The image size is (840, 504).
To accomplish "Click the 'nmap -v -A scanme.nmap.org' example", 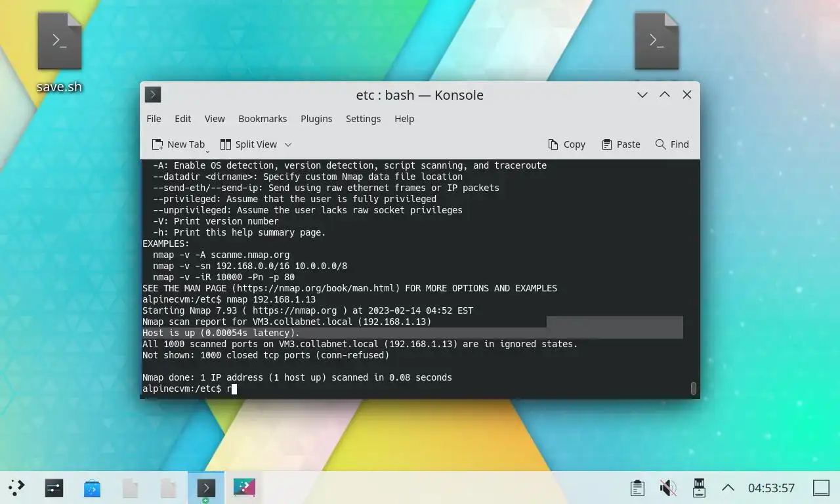I will (221, 255).
